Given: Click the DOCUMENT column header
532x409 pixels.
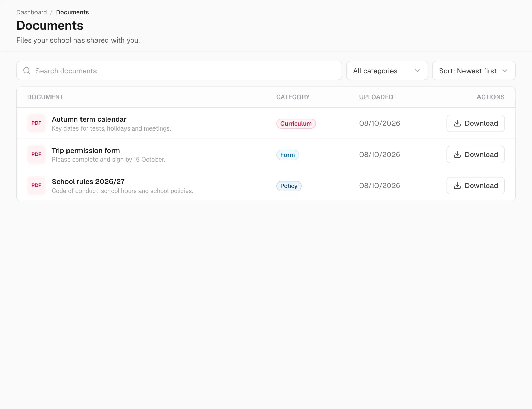Looking at the screenshot, I should click(45, 97).
